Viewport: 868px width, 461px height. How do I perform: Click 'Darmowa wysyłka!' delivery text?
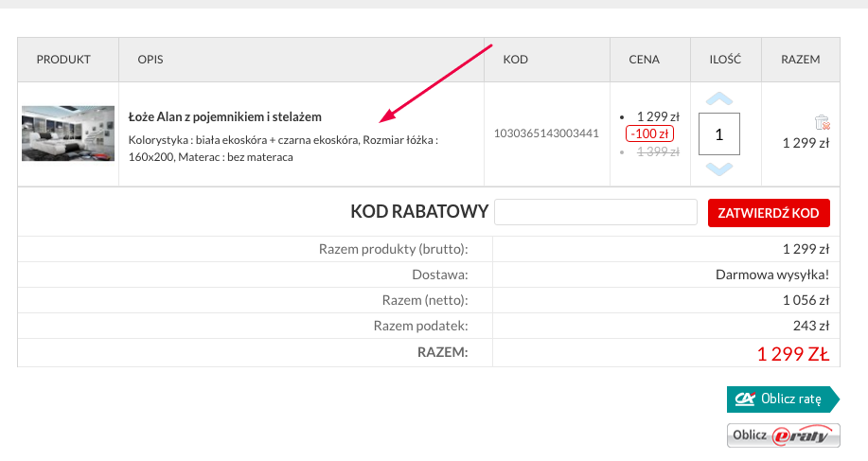tap(772, 275)
